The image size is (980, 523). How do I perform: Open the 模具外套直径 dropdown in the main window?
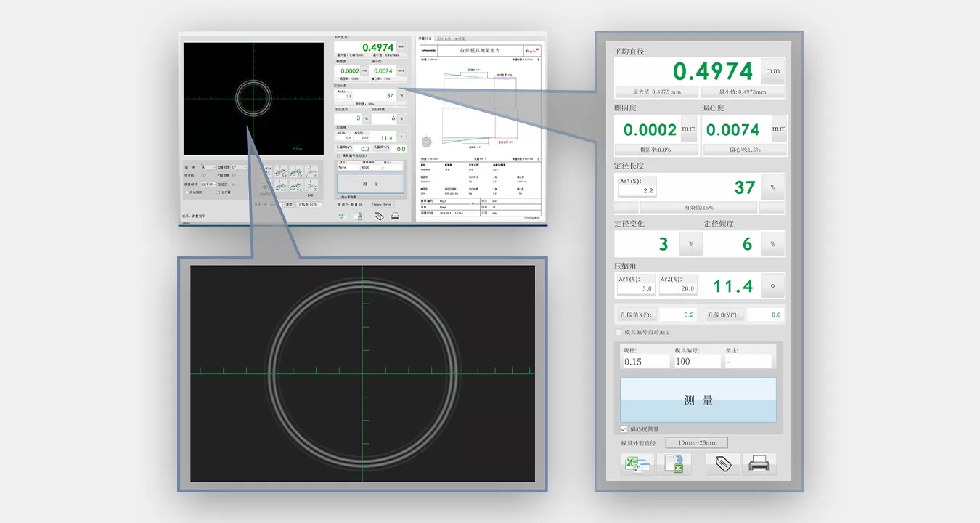click(383, 204)
